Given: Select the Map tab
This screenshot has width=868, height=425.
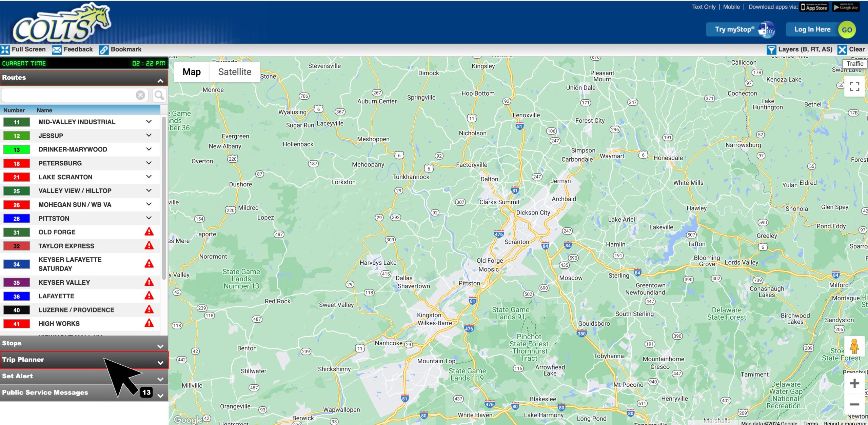Looking at the screenshot, I should (x=191, y=72).
